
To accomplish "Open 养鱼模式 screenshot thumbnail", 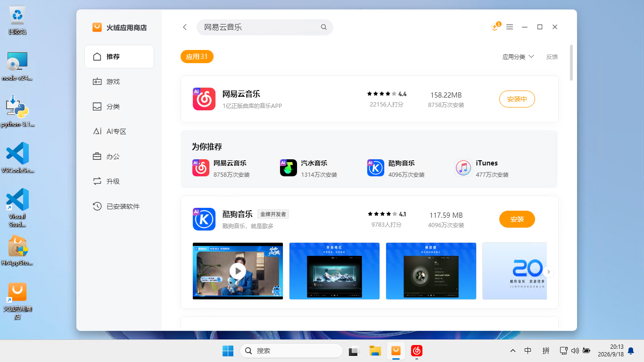I will click(334, 271).
